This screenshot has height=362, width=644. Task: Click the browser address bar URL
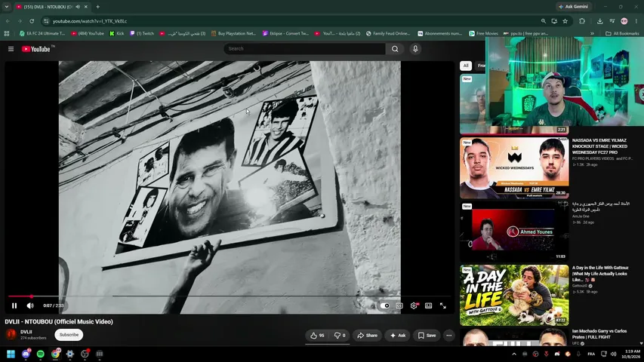90,21
